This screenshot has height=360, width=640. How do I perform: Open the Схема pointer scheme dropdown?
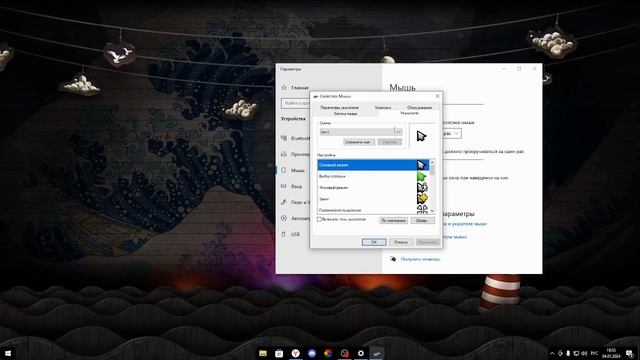point(361,132)
